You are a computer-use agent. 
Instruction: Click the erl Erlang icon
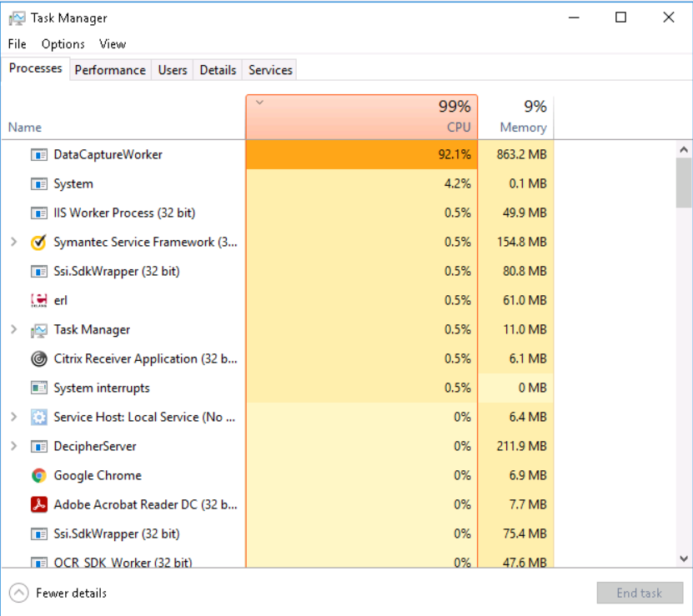tap(39, 300)
